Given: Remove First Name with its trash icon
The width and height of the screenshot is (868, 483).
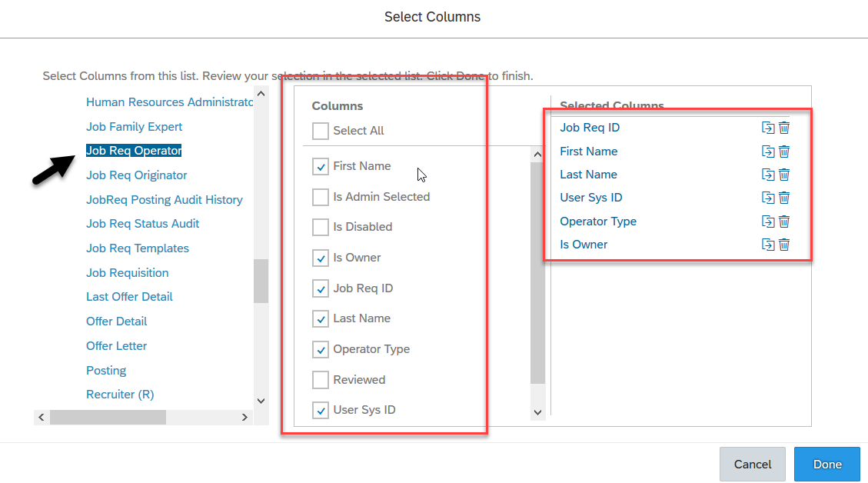Looking at the screenshot, I should tap(784, 152).
